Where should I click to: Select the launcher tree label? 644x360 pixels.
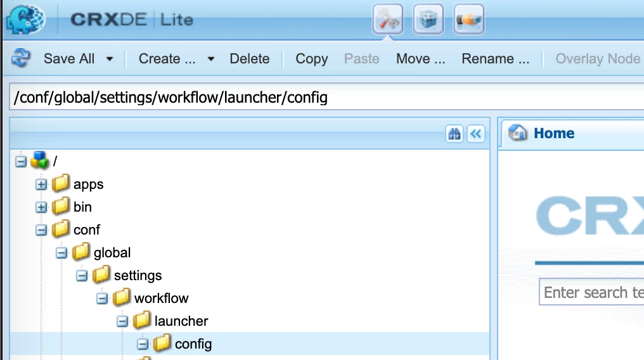[181, 321]
